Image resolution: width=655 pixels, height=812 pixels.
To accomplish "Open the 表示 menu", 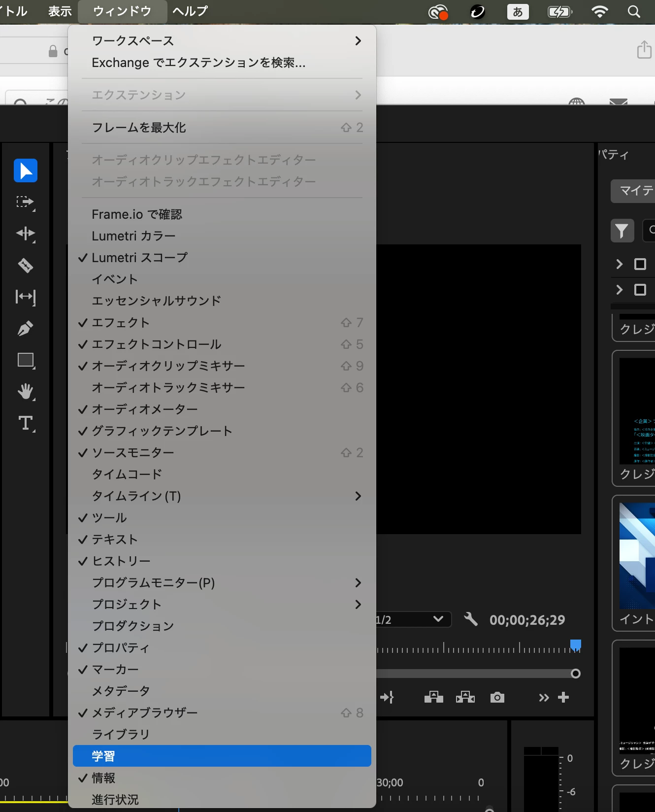I will [x=60, y=12].
